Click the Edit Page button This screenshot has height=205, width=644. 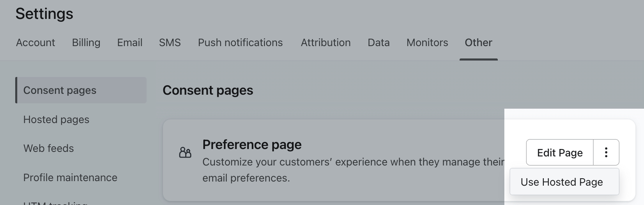[x=559, y=153]
